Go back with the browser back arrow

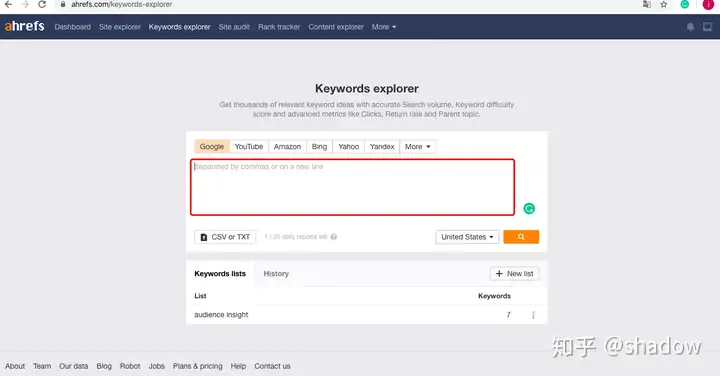coord(8,4)
